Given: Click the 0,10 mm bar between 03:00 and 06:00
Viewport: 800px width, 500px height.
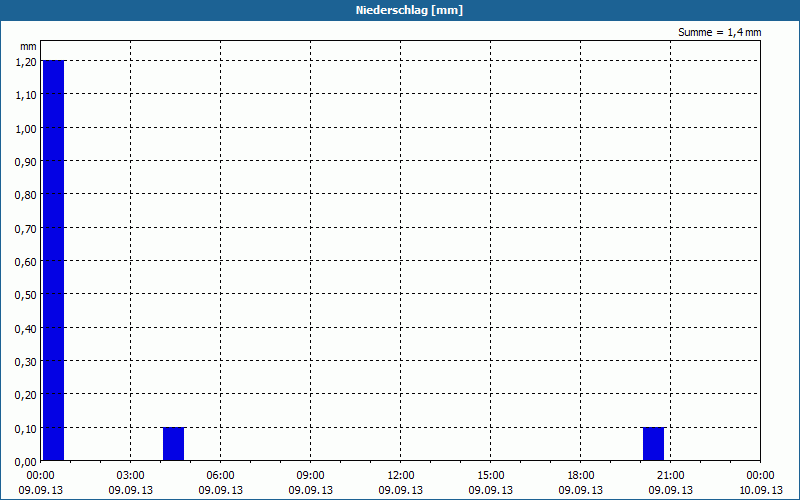Looking at the screenshot, I should pyautogui.click(x=173, y=444).
